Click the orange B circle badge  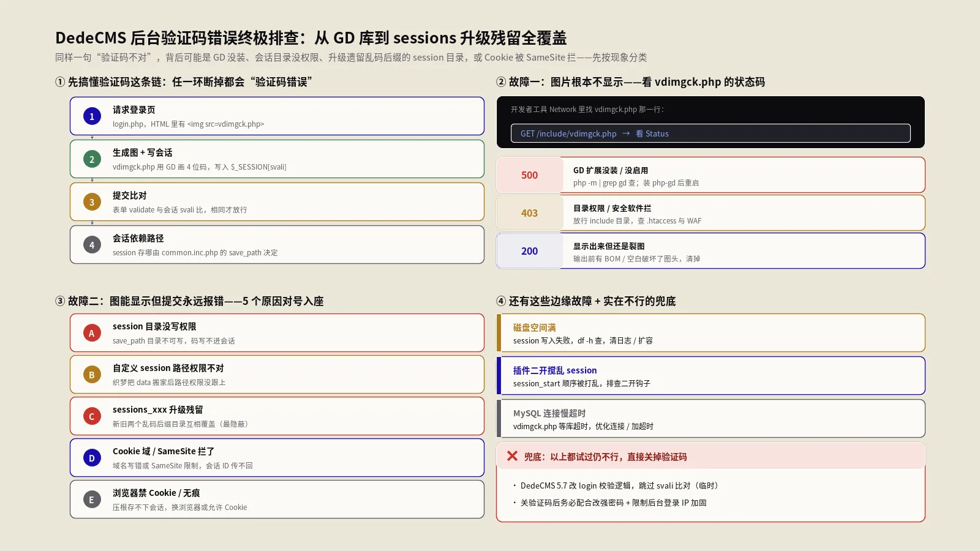click(x=92, y=375)
